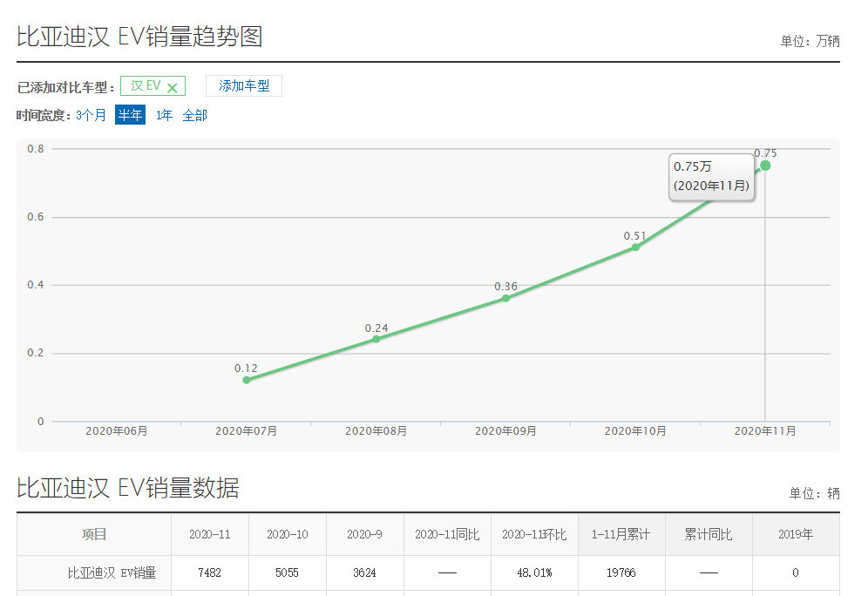868x596 pixels.
Task: Click the 2020年08月 x-axis label
Action: 376,431
